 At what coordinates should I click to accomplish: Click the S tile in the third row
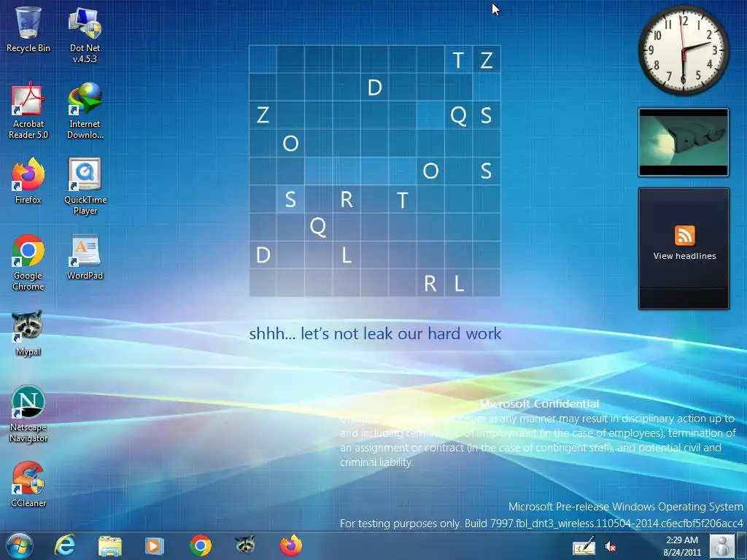(x=487, y=115)
